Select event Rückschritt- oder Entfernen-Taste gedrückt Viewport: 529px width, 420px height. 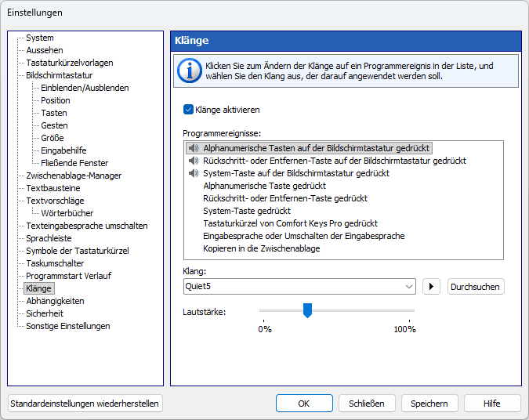coord(285,198)
